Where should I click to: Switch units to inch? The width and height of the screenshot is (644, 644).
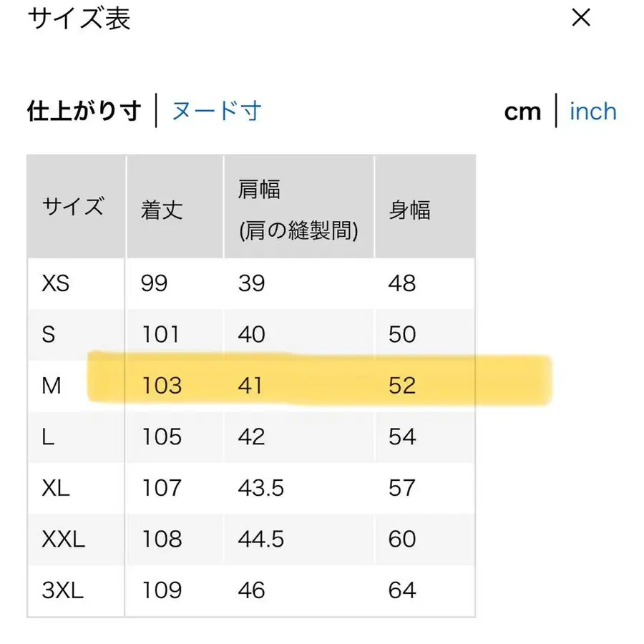pyautogui.click(x=592, y=111)
